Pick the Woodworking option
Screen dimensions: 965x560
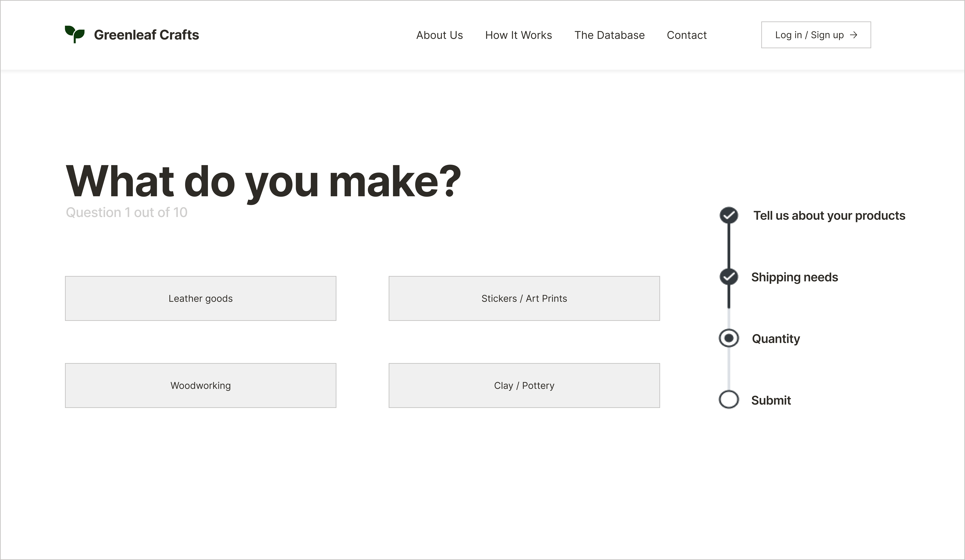coord(201,386)
